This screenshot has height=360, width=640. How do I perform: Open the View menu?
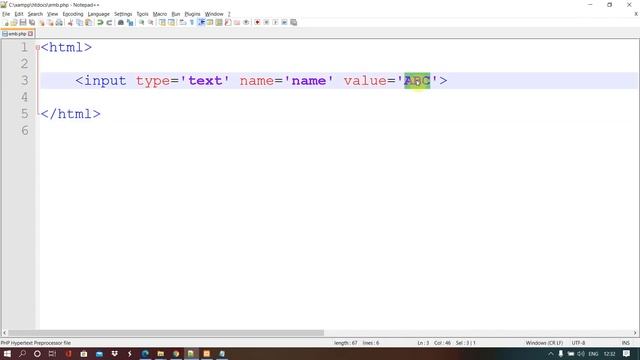point(52,14)
